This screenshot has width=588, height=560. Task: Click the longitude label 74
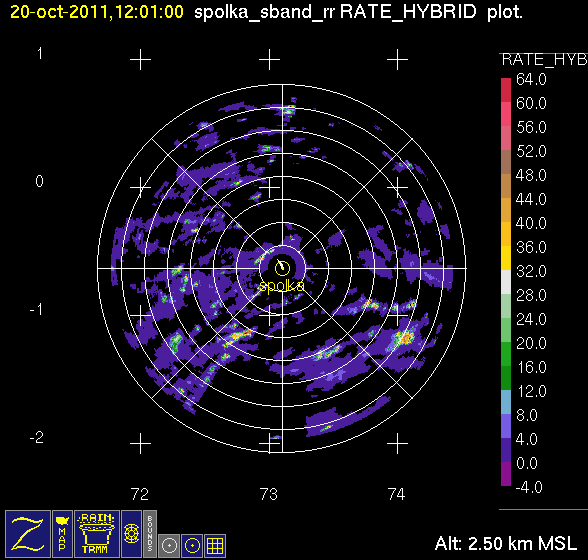[397, 494]
